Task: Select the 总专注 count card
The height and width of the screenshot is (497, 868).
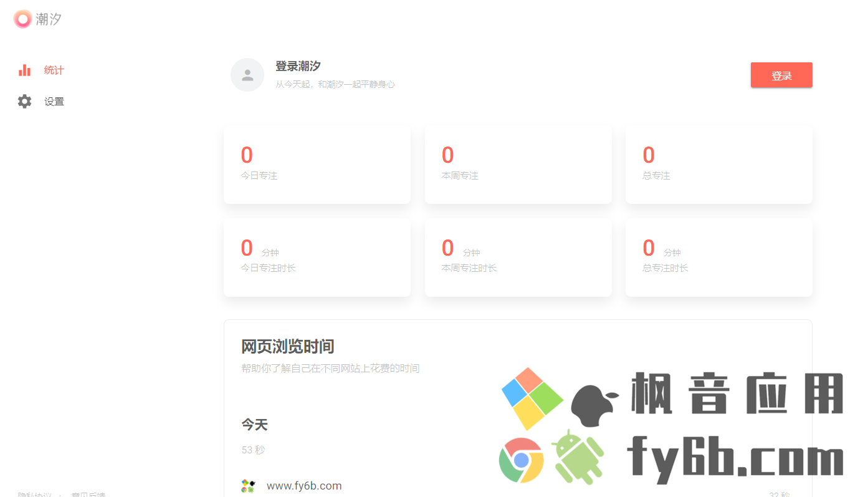Action: pyautogui.click(x=719, y=165)
